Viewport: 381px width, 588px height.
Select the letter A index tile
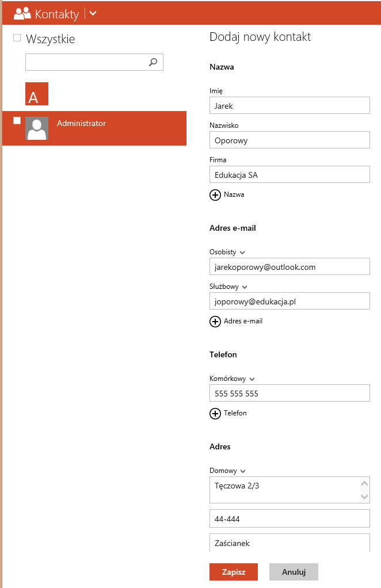point(37,94)
